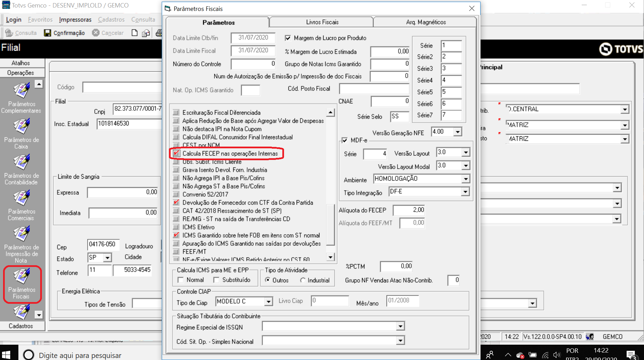Open the Wi-Fi network tray icon

click(x=546, y=355)
